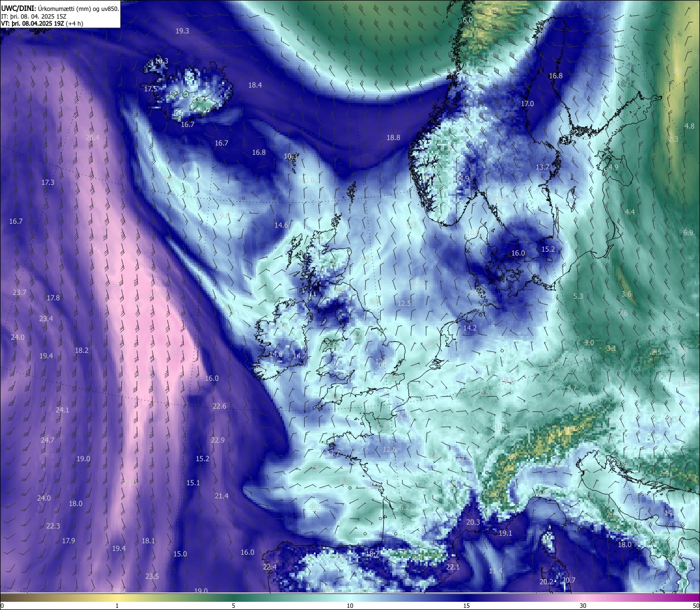Click the 6.0 value over northern Norway

coord(468,20)
